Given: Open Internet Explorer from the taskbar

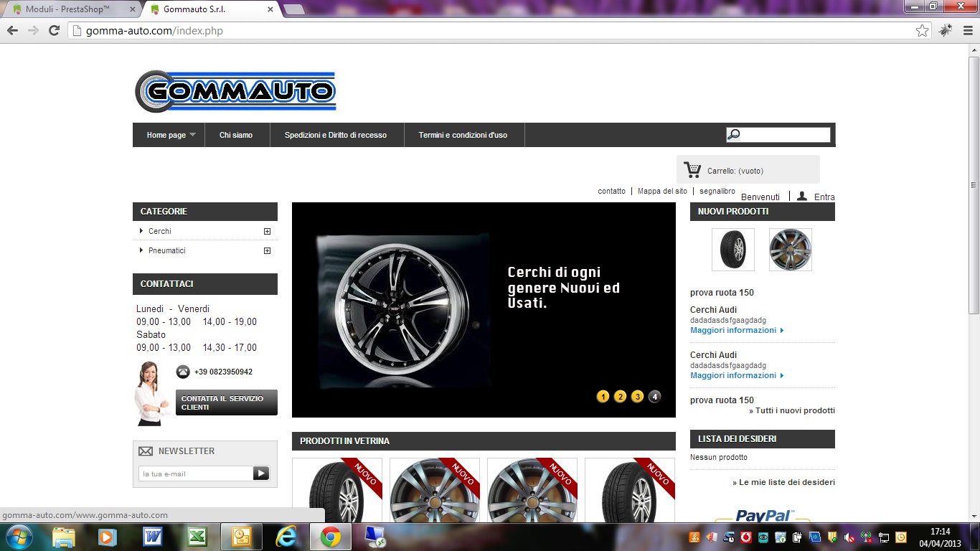Looking at the screenshot, I should pyautogui.click(x=286, y=537).
